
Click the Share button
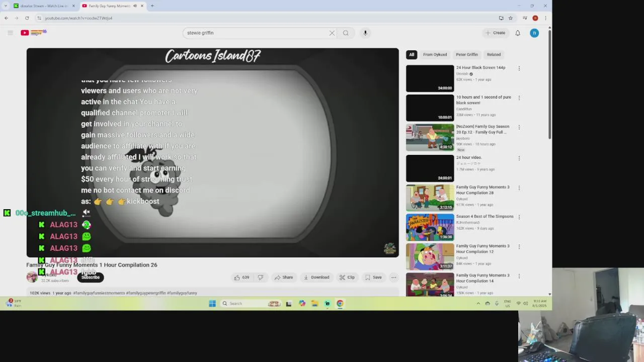pos(284,278)
